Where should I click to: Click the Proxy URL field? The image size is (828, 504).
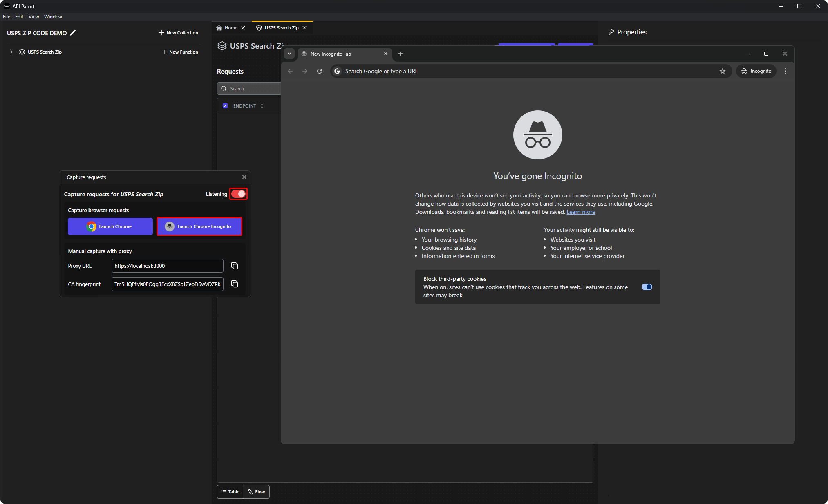point(168,266)
